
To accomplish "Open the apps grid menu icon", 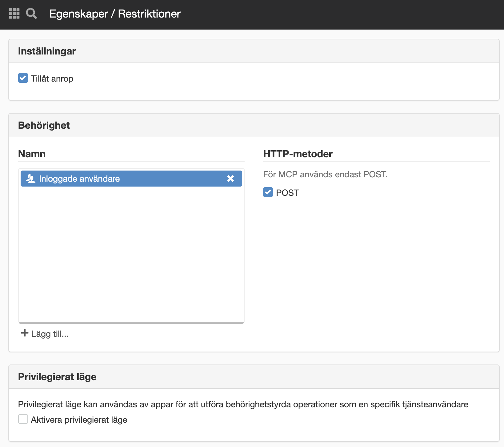I will pos(14,14).
